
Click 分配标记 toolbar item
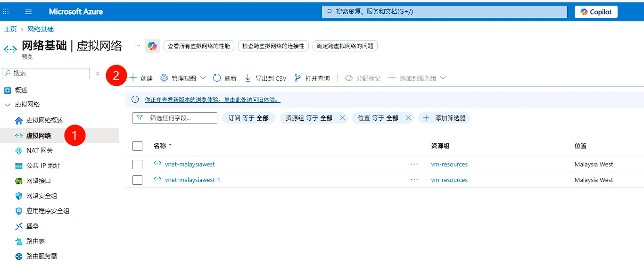tap(363, 78)
